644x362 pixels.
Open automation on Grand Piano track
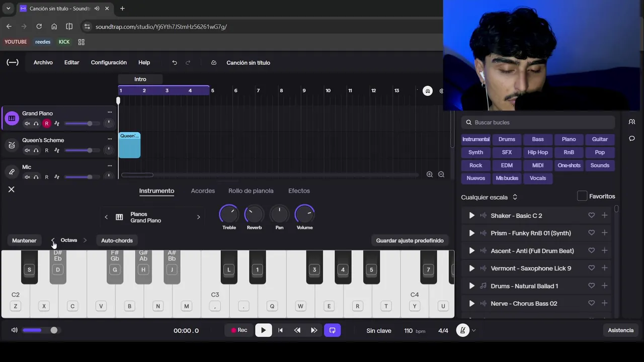click(x=57, y=124)
